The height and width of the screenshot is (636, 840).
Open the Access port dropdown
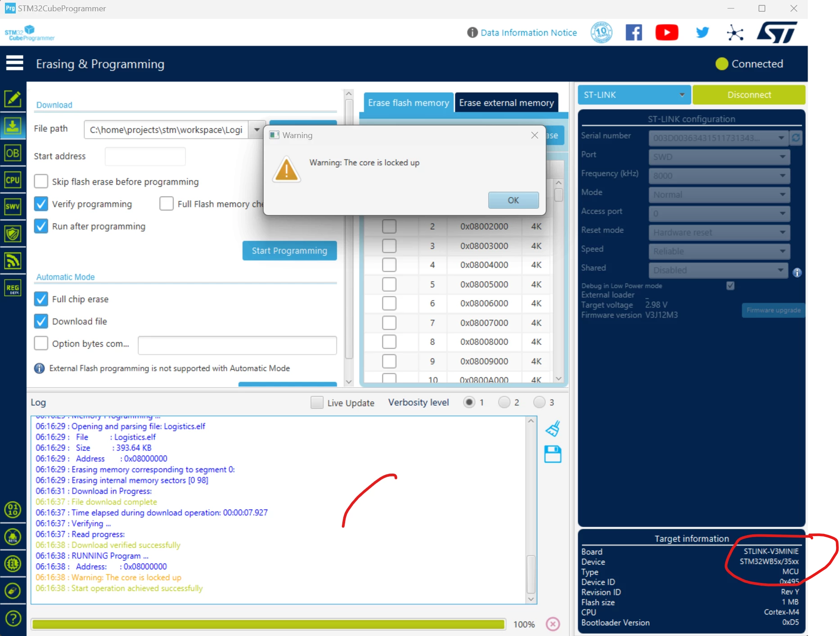tap(719, 213)
